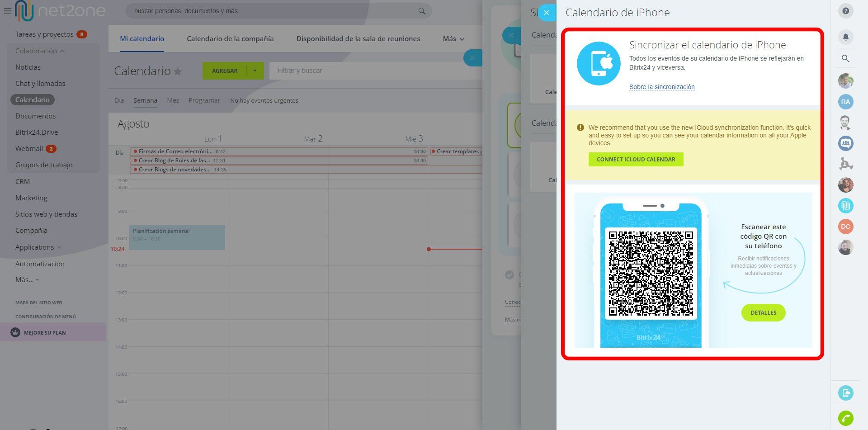Mark Calendario as favorite with star
This screenshot has width=868, height=430.
coord(178,71)
